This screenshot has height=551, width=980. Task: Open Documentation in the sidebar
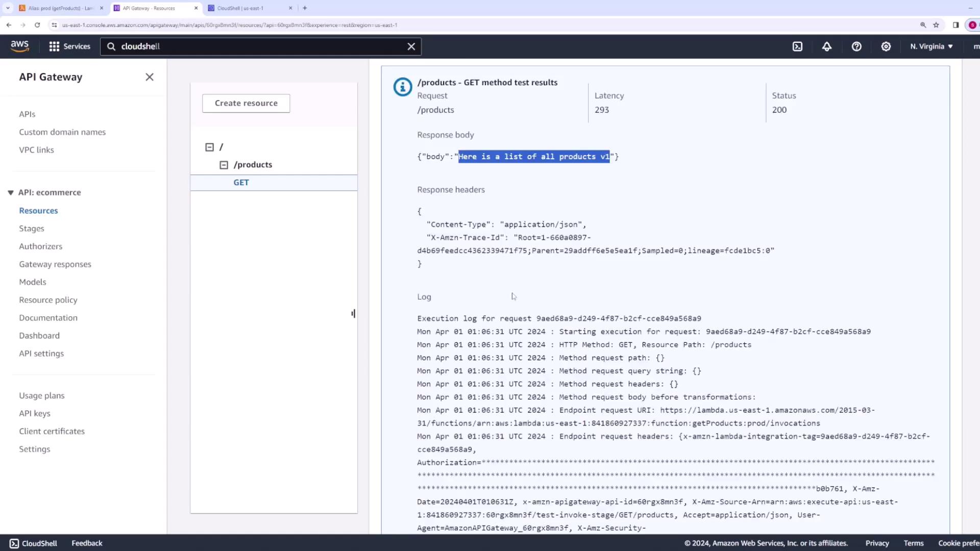coord(48,318)
